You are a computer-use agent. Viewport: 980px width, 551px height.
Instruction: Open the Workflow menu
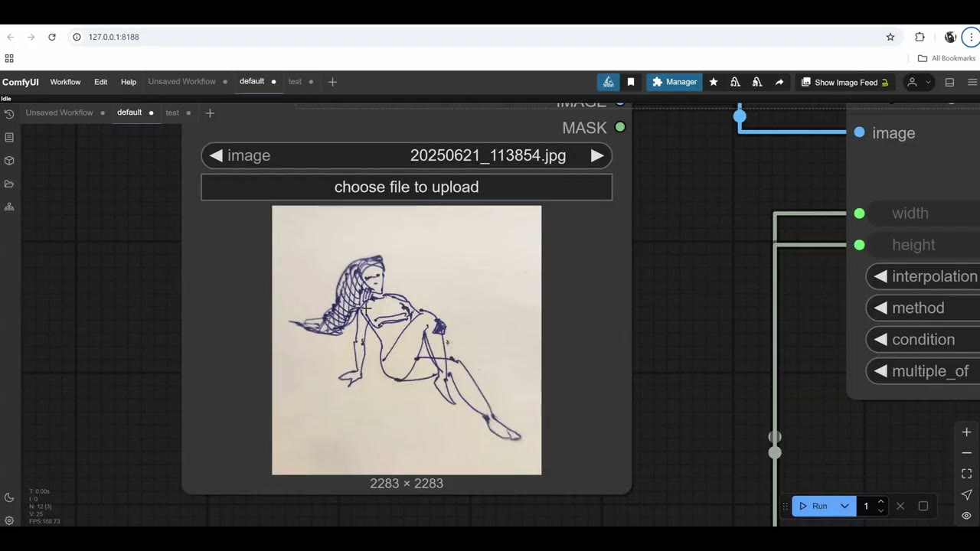[65, 82]
